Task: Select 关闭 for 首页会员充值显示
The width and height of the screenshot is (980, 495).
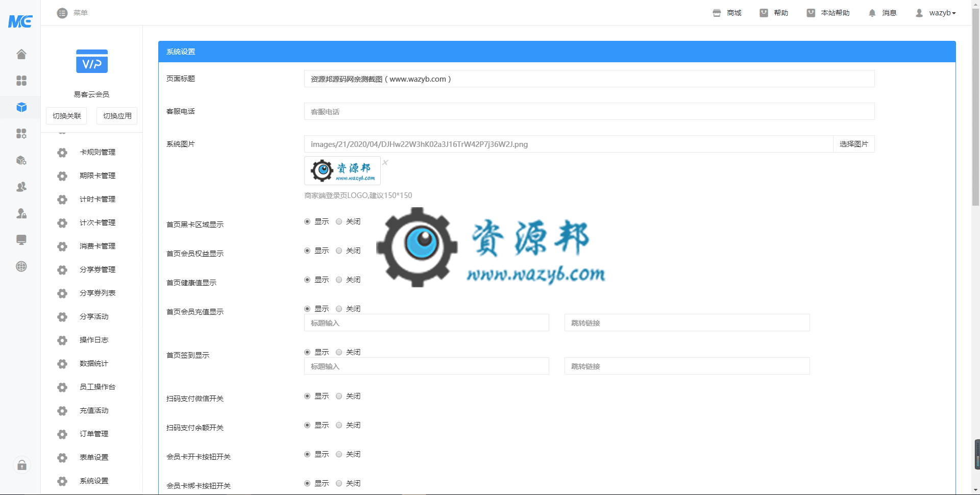Action: (339, 309)
